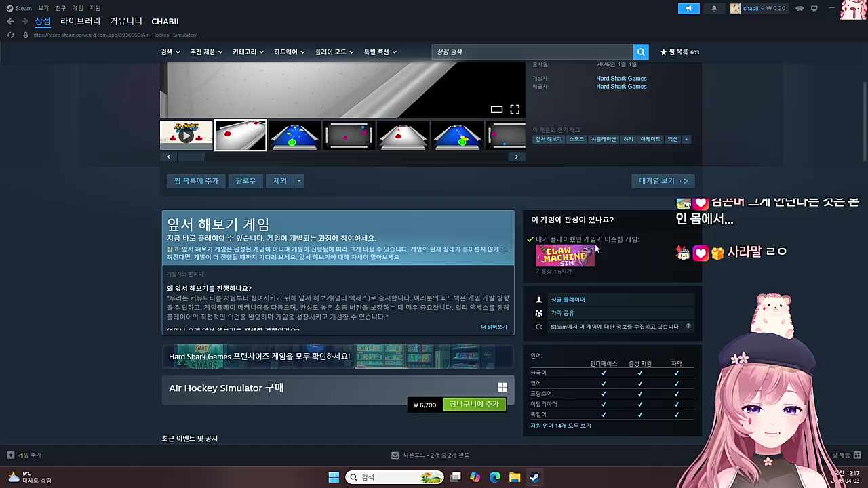The width and height of the screenshot is (868, 488).
Task: Select the trailer video thumbnail with play icon
Action: pos(186,135)
